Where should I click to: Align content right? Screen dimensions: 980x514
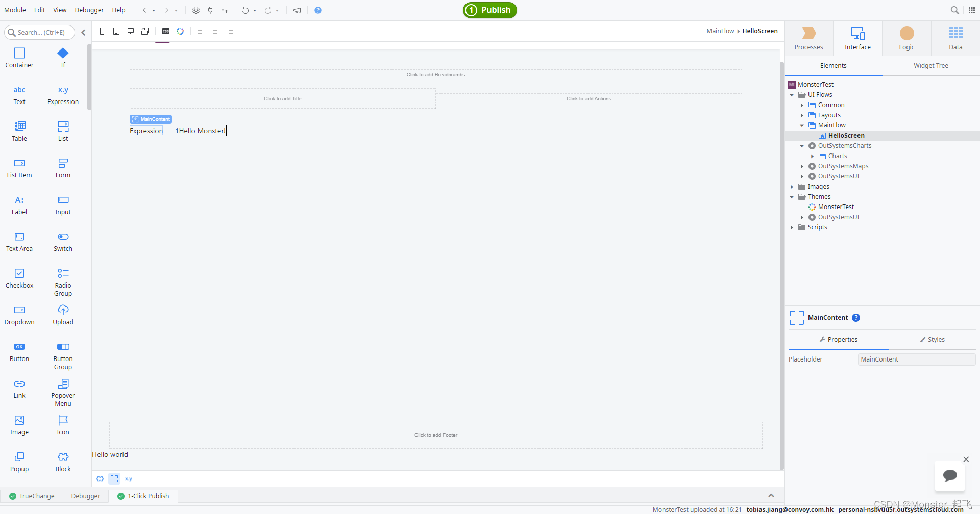point(230,31)
